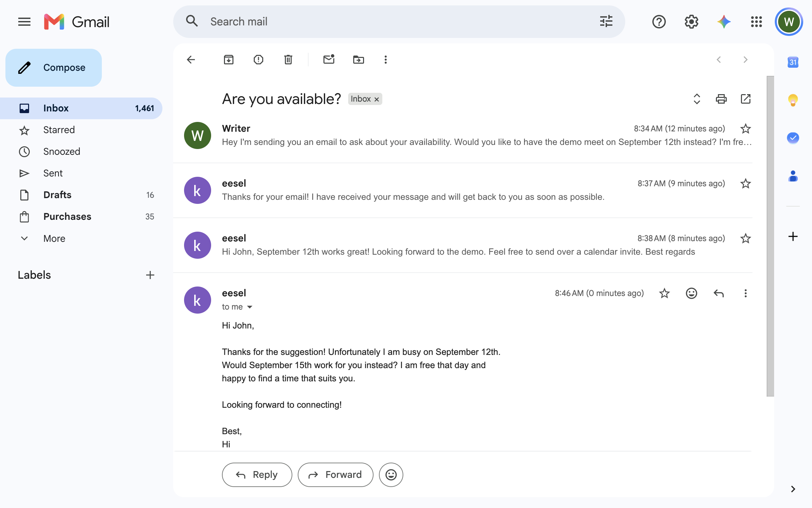Open the Google apps grid
This screenshot has width=812, height=508.
757,22
